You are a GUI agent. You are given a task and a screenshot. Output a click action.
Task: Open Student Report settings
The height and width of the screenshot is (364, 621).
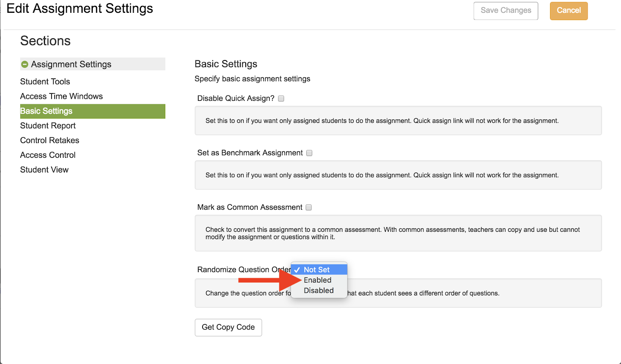tap(48, 126)
